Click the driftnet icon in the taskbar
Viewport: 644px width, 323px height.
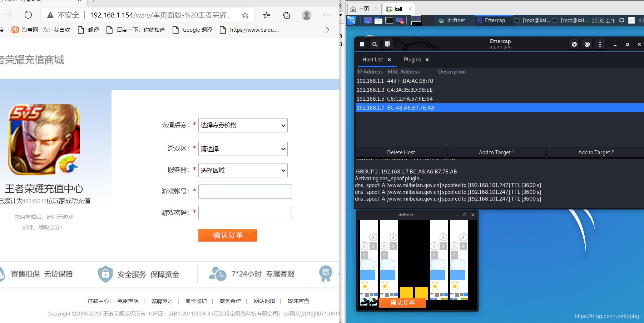click(x=441, y=20)
